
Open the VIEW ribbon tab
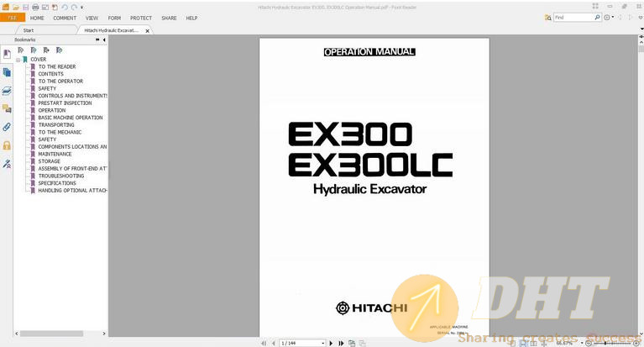(92, 18)
